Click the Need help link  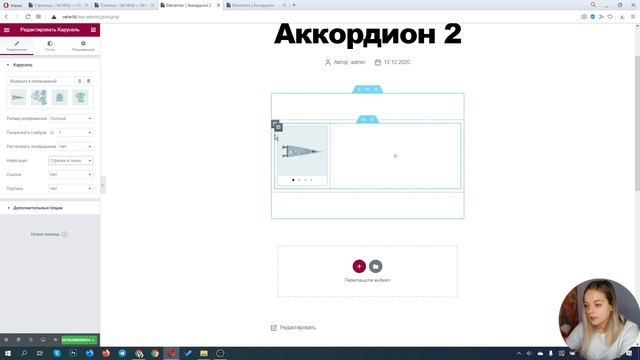49,234
